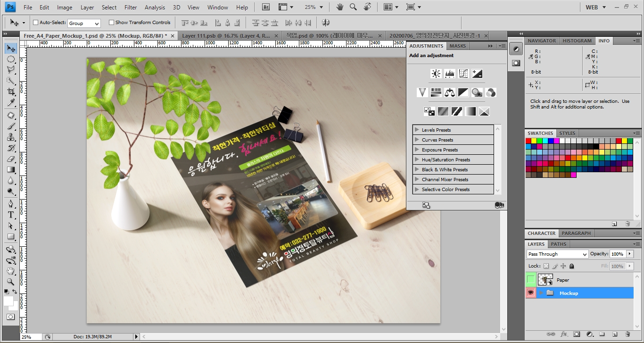Toggle lock position
Screen dimensions: 644x343
click(563, 267)
